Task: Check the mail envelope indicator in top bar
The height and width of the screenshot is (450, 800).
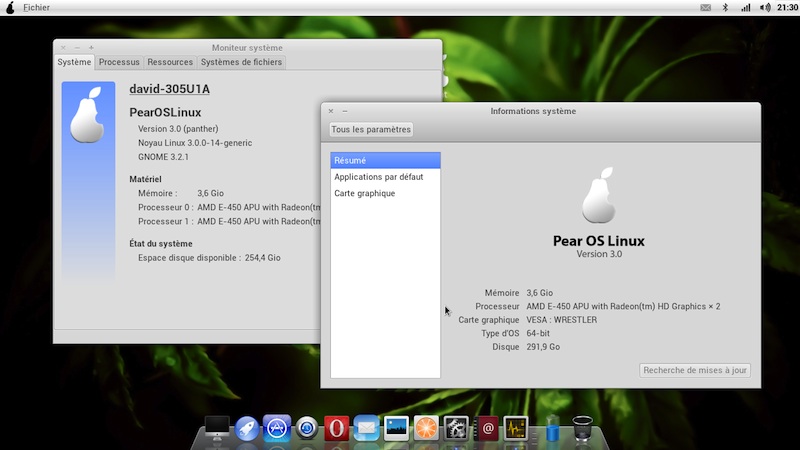Action: (706, 8)
